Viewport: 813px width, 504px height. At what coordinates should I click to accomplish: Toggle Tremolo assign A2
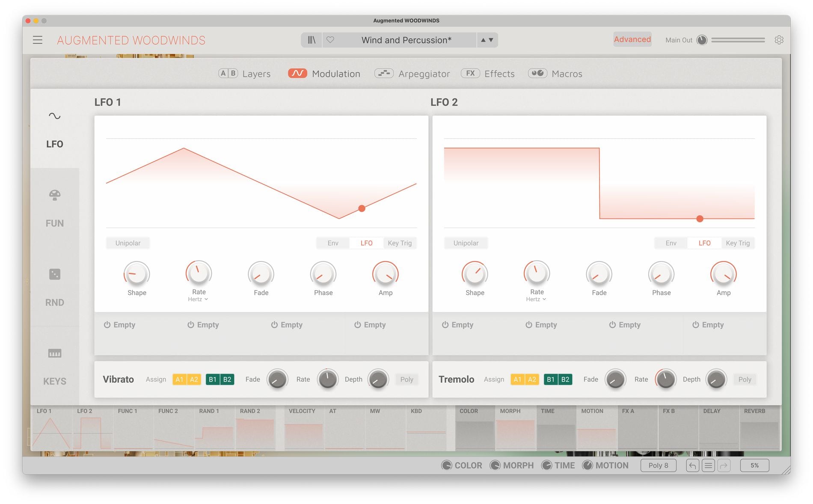coord(532,379)
